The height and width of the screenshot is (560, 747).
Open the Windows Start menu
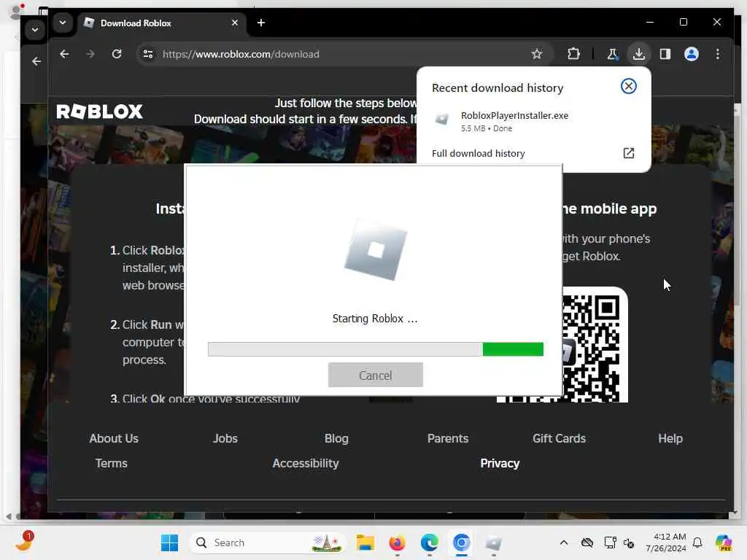169,542
